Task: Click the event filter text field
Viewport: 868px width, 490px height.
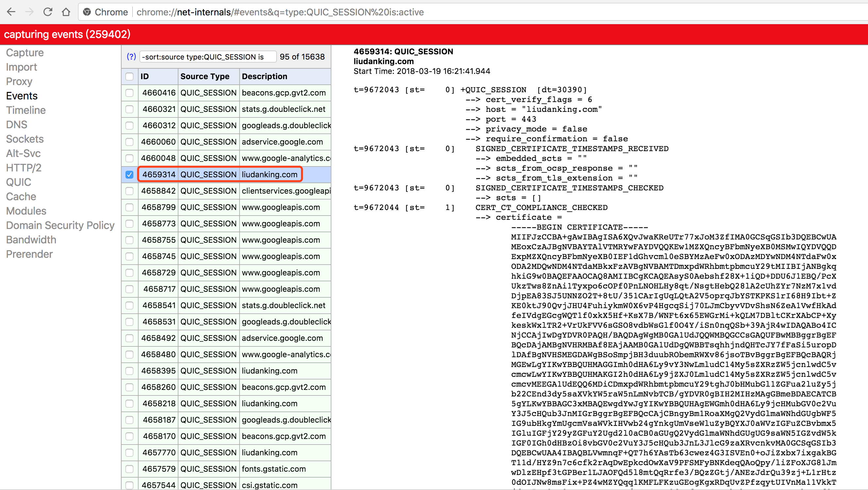Action: click(207, 57)
